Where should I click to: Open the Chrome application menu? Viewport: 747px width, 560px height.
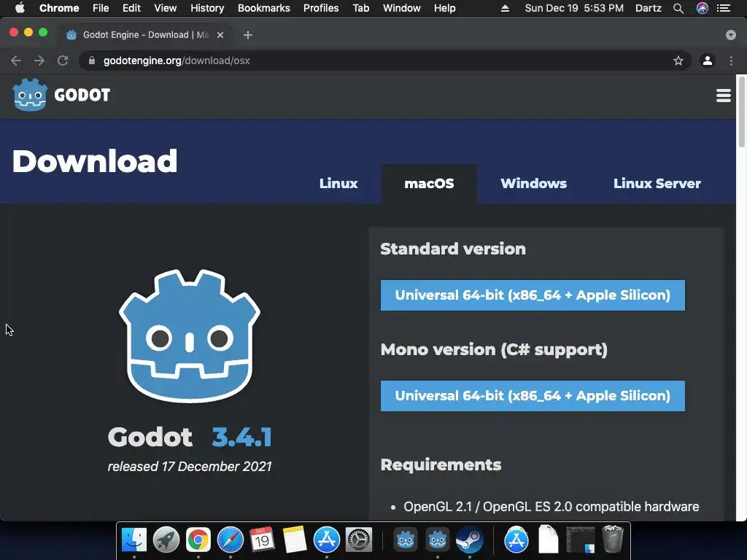pyautogui.click(x=59, y=8)
